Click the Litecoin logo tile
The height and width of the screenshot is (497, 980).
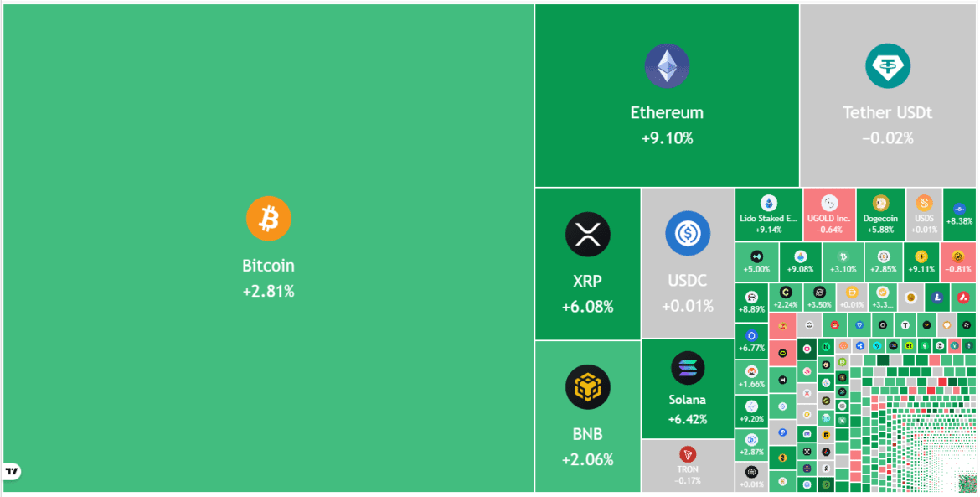click(937, 297)
